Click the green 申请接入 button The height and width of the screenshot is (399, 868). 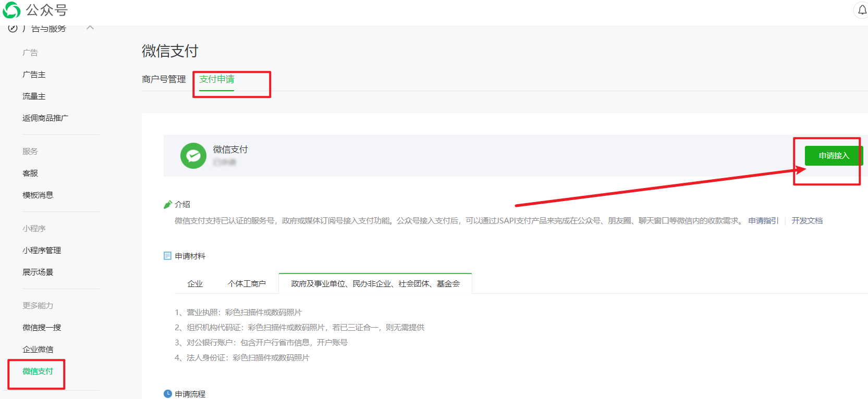pyautogui.click(x=834, y=156)
